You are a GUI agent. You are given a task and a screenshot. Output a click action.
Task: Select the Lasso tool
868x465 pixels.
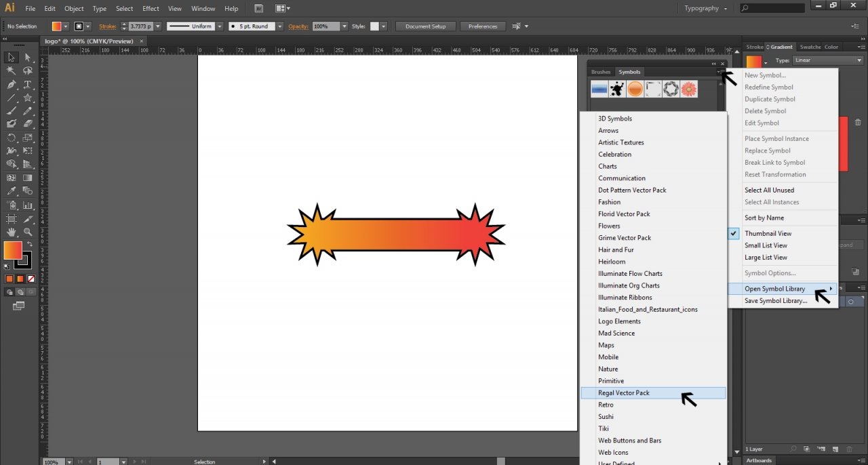point(28,71)
